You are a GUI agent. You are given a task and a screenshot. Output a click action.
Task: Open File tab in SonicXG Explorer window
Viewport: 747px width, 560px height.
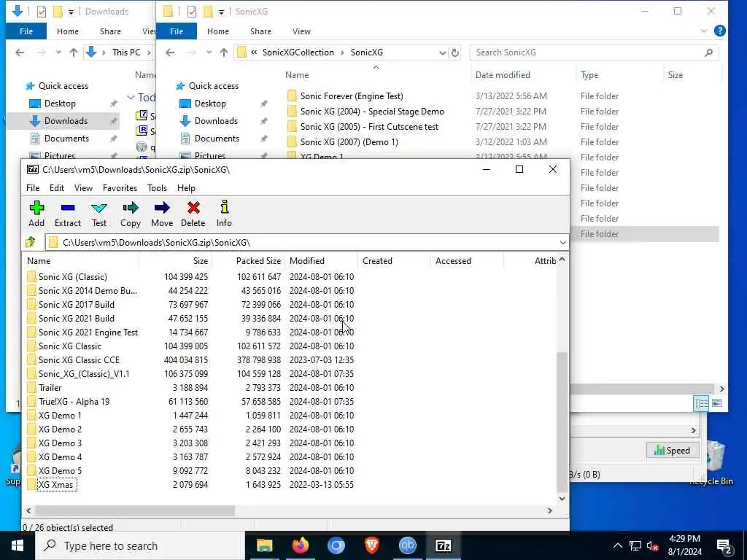pos(177,31)
